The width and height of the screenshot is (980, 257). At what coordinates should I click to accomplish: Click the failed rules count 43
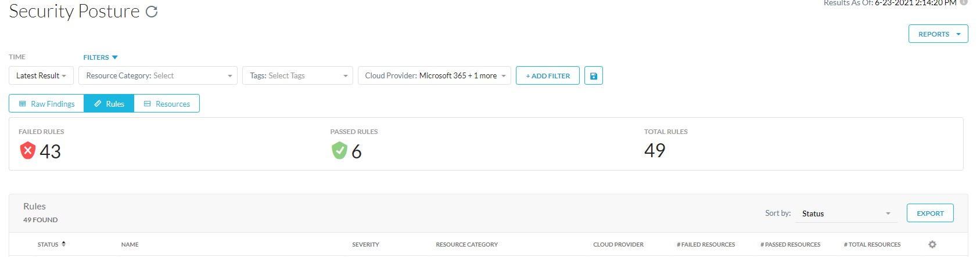point(51,151)
